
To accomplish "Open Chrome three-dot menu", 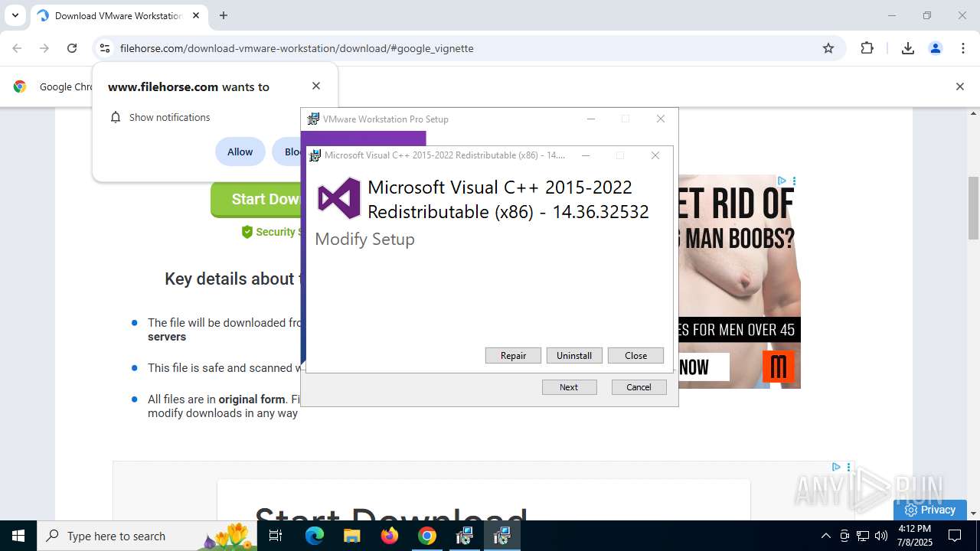I will tap(963, 48).
